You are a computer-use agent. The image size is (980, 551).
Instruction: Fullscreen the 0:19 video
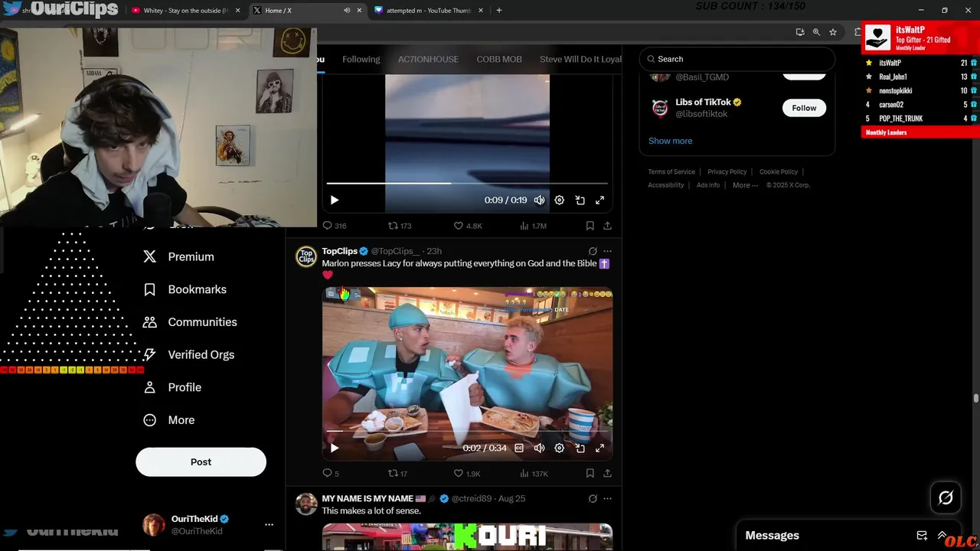click(599, 200)
